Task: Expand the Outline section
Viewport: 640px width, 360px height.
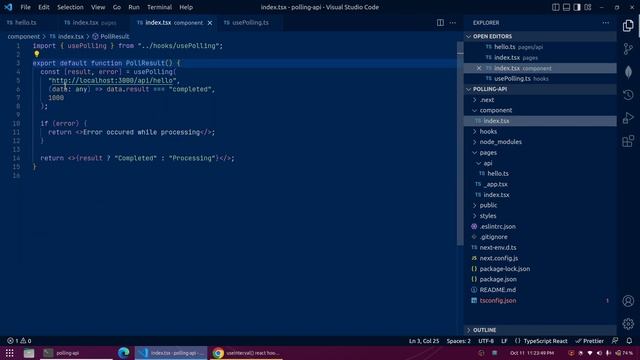Action: [540, 330]
